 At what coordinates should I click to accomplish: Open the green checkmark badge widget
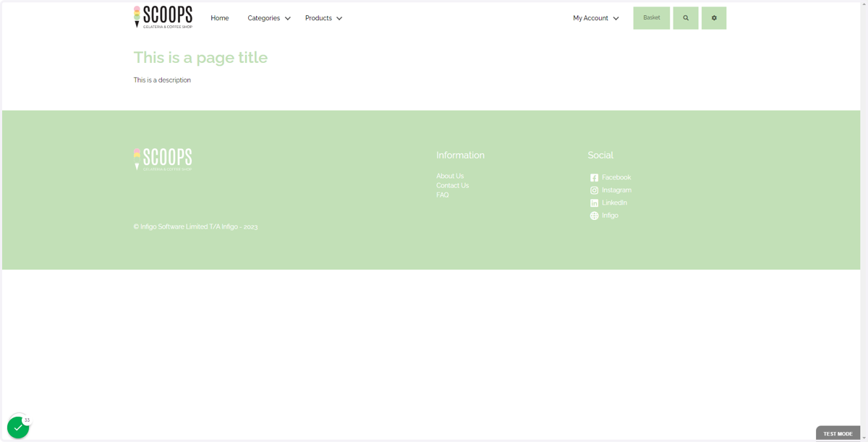click(x=18, y=428)
